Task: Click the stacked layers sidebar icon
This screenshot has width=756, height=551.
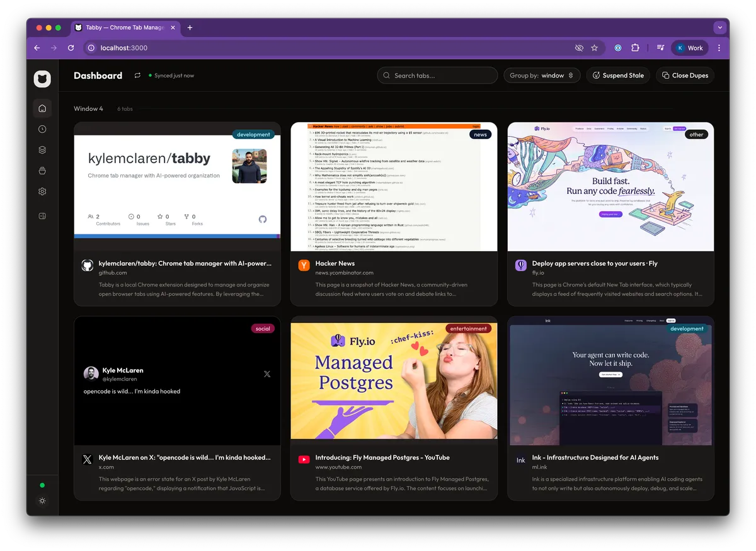Action: [42, 150]
